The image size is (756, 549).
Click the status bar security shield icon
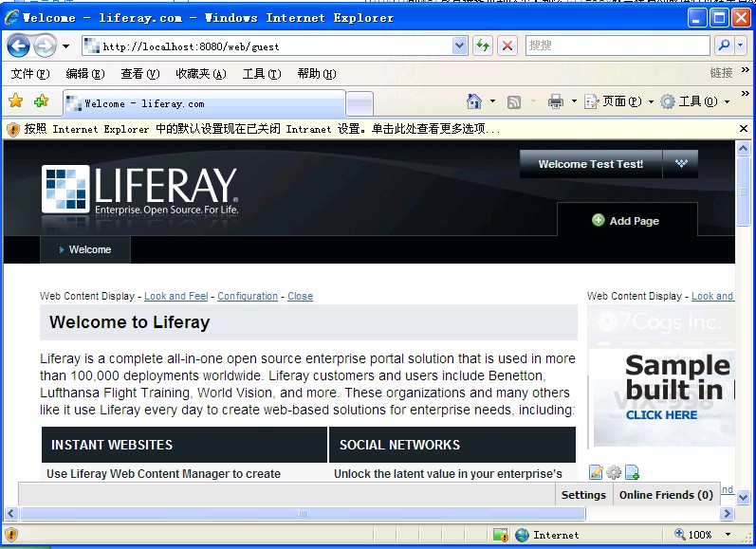click(11, 535)
